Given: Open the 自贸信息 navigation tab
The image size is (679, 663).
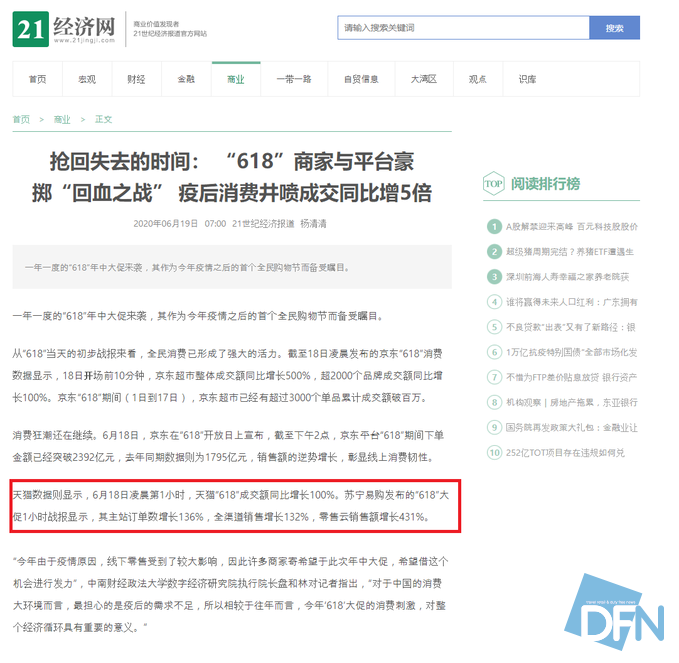Looking at the screenshot, I should click(361, 79).
